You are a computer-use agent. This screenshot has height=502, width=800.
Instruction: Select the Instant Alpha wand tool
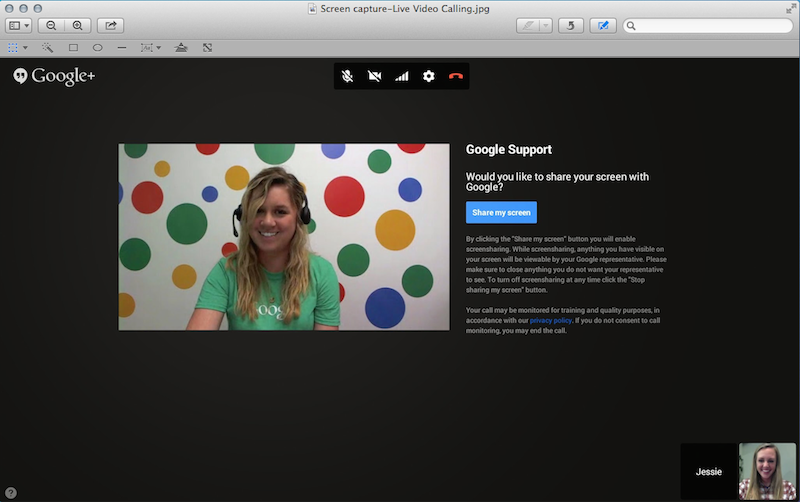47,47
